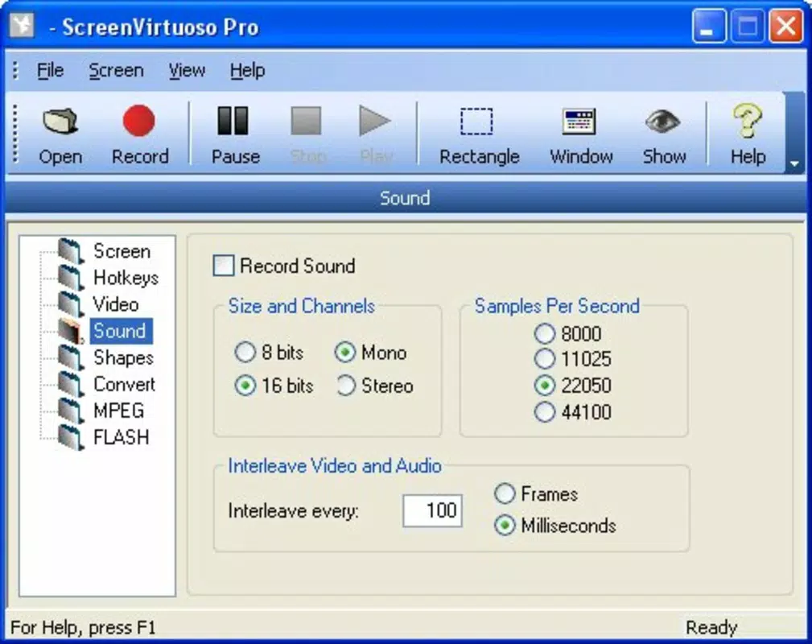Click the Show eye icon in toolbar
Image resolution: width=812 pixels, height=644 pixels.
coord(663,122)
